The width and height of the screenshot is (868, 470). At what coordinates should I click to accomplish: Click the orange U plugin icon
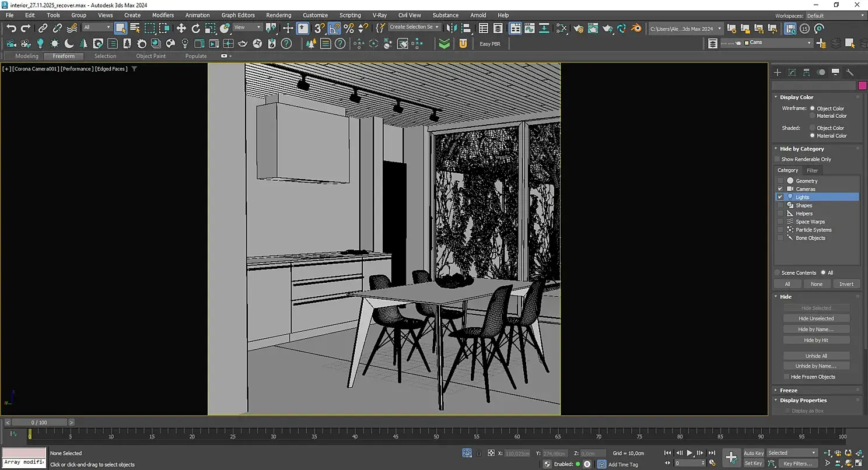463,44
